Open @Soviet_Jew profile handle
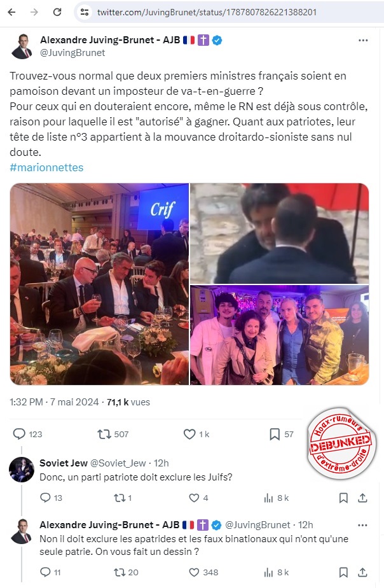 [118, 463]
